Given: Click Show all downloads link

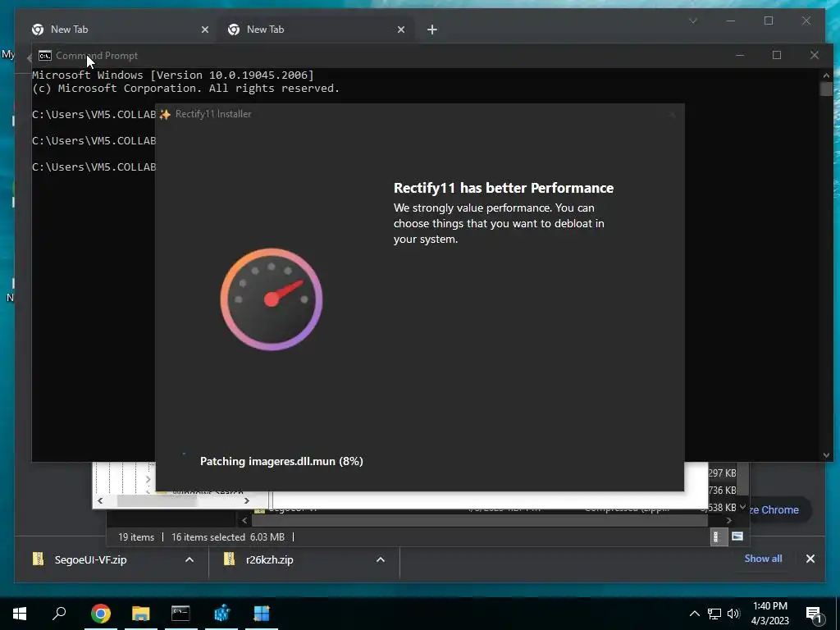Looking at the screenshot, I should [763, 558].
